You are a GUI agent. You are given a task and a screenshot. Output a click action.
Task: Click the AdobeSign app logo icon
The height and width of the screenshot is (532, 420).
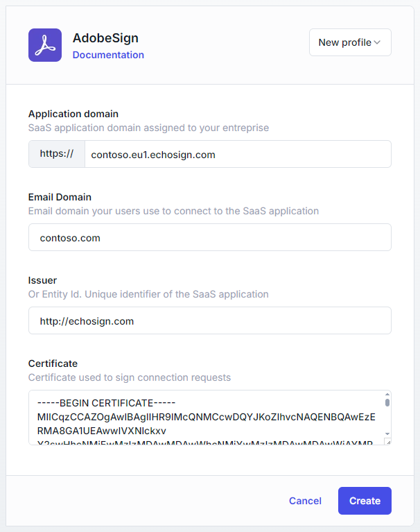point(45,45)
